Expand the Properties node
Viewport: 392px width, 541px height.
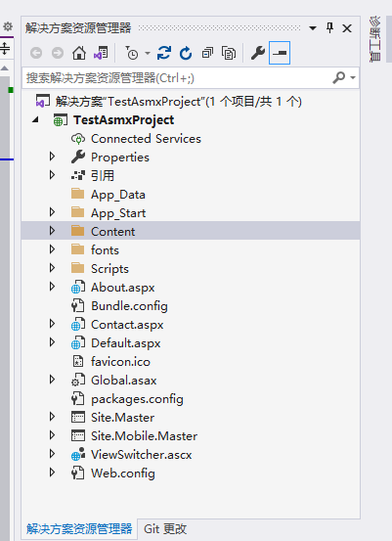53,157
